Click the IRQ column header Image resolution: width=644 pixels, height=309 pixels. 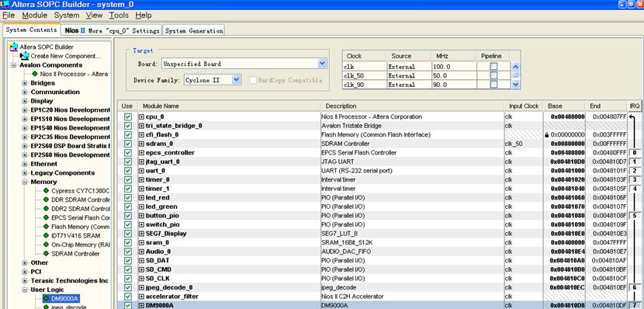coord(635,106)
